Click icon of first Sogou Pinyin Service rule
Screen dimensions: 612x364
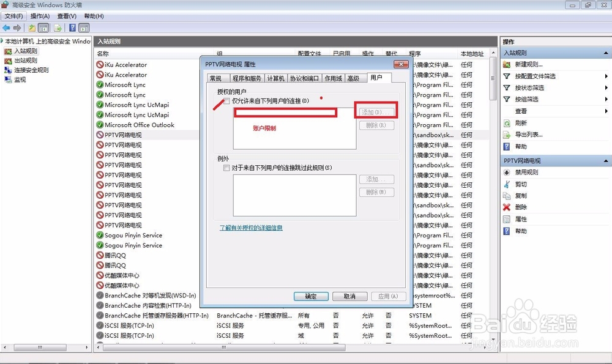click(100, 236)
